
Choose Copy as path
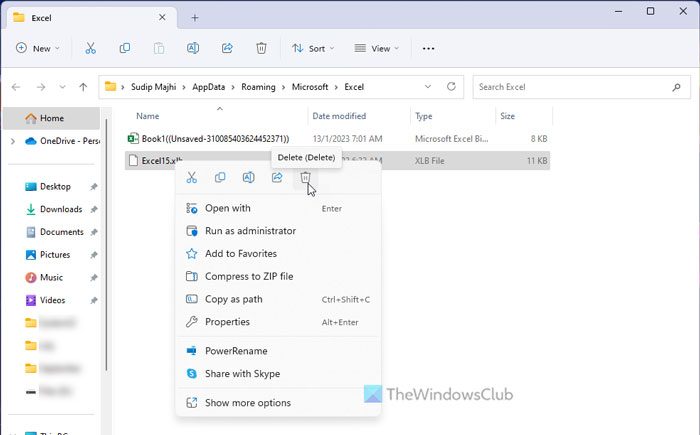(x=278, y=299)
